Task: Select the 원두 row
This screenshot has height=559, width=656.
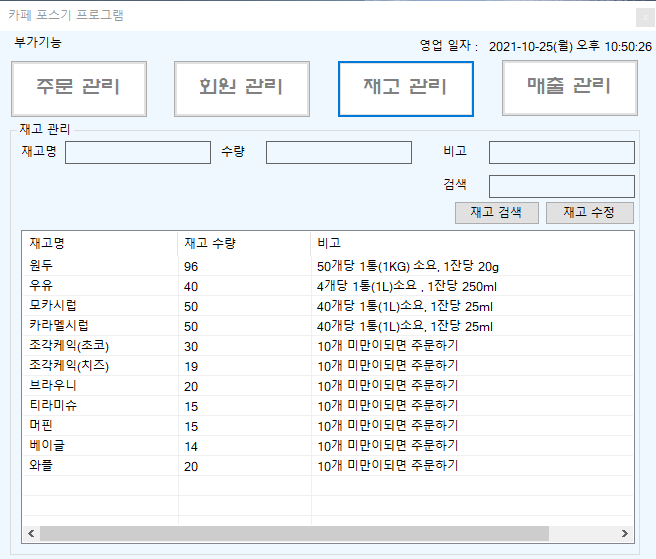Action: click(328, 266)
